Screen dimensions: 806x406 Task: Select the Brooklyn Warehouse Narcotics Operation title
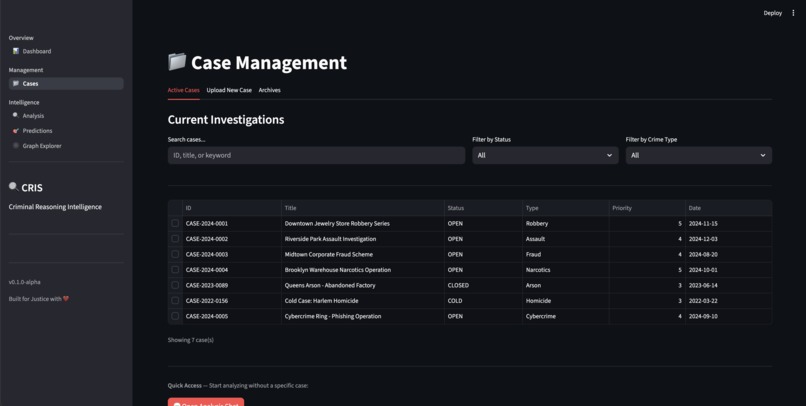(x=338, y=270)
